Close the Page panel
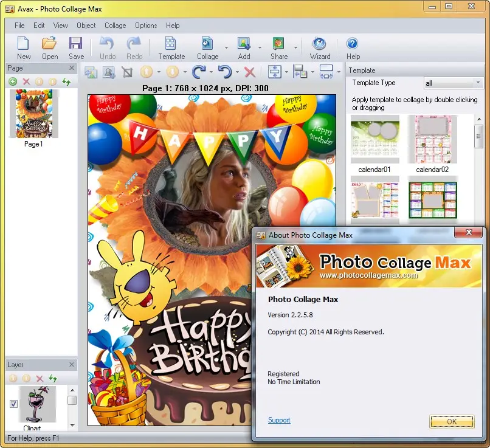 72,68
